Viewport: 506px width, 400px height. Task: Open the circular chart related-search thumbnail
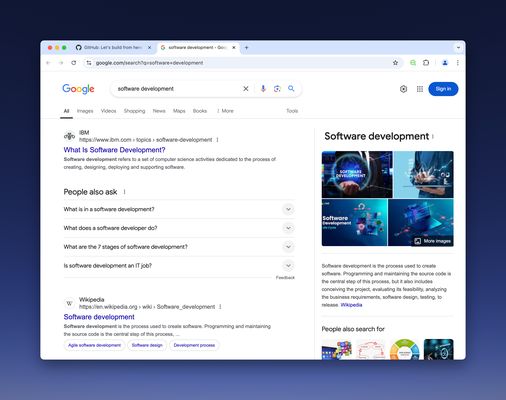click(405, 349)
